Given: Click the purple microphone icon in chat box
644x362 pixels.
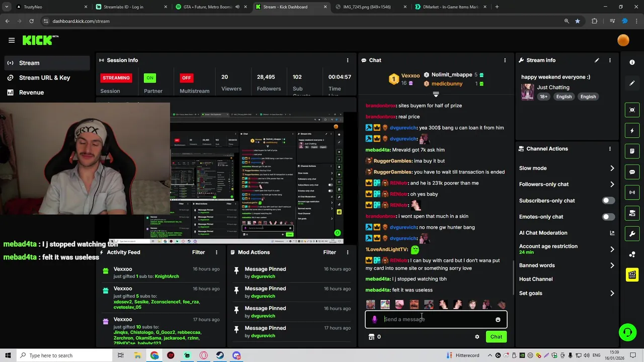Looking at the screenshot, I should tap(374, 319).
